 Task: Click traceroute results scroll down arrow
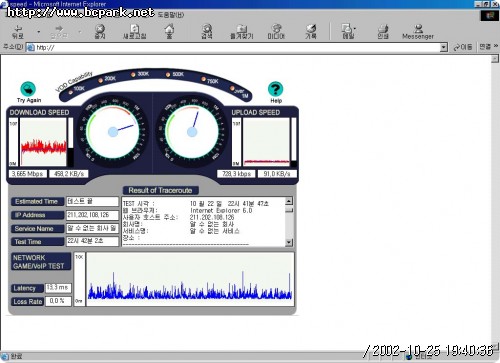tap(289, 242)
